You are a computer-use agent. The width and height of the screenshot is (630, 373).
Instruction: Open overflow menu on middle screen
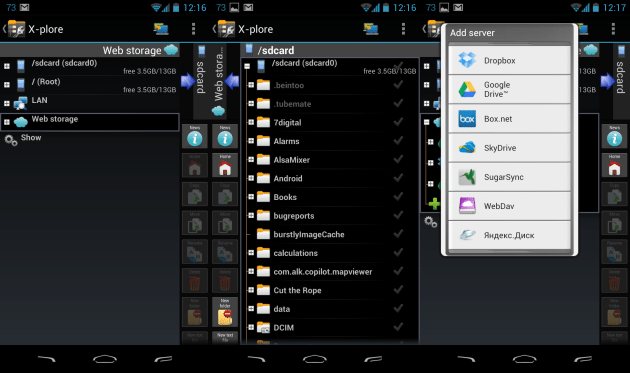pos(403,29)
